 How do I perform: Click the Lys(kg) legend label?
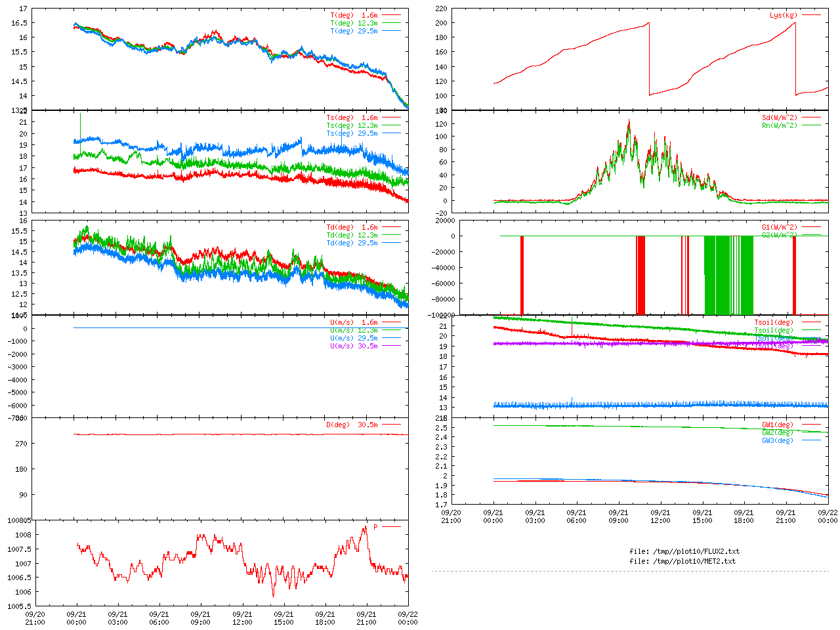pos(784,15)
